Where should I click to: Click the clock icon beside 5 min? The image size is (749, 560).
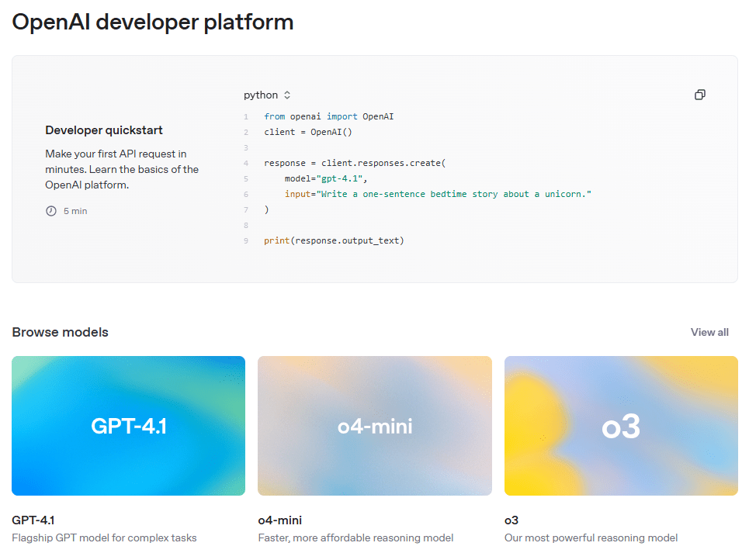point(51,211)
